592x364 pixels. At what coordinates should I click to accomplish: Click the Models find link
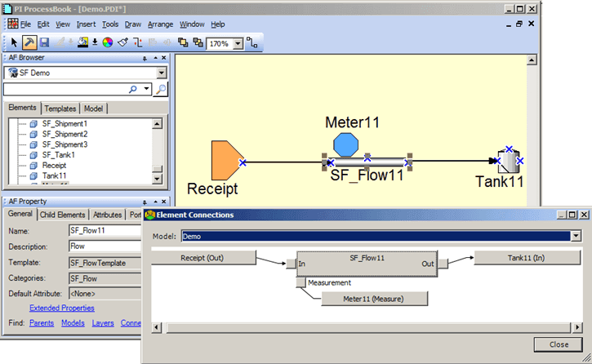pos(73,323)
